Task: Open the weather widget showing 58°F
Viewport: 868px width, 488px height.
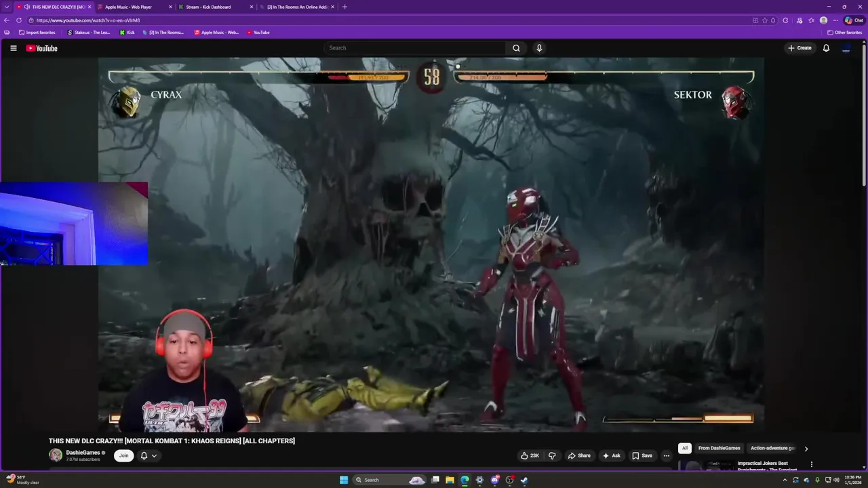Action: coord(22,480)
